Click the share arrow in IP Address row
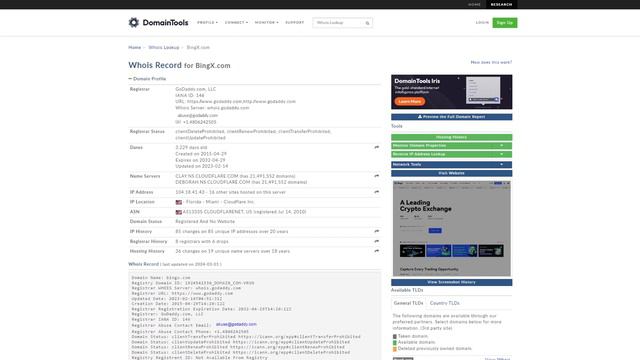Viewport: 640px width, 360px height. click(377, 192)
